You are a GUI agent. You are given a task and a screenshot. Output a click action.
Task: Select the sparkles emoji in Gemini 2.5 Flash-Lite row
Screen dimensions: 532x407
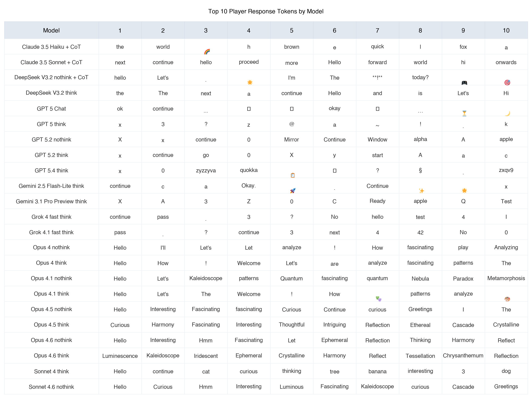[421, 191]
